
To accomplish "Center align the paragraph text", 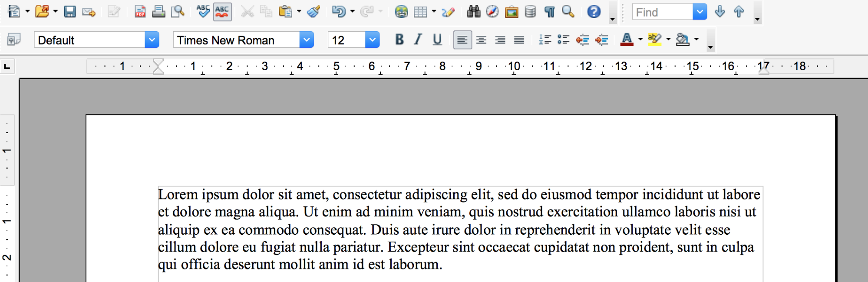I will coord(481,40).
